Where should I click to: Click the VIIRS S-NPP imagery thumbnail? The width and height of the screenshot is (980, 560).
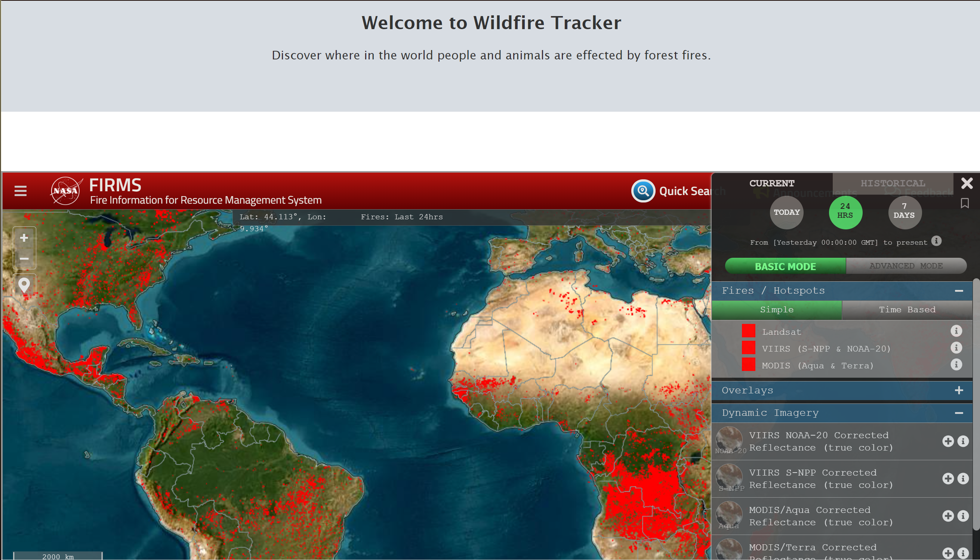pos(729,477)
